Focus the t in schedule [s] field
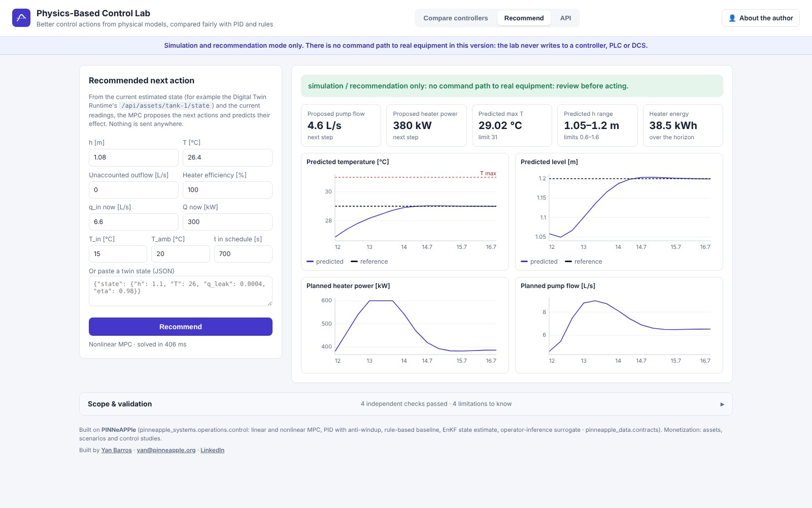812x508 pixels. click(243, 254)
